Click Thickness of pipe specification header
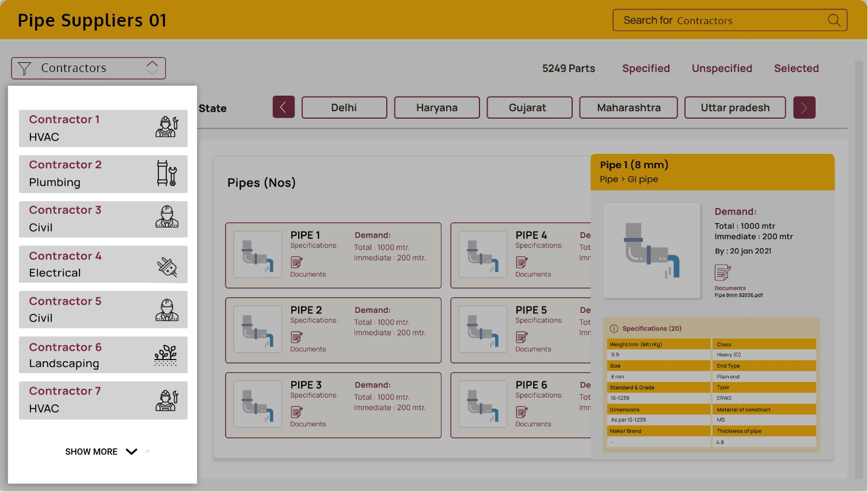This screenshot has width=868, height=492. pos(764,431)
